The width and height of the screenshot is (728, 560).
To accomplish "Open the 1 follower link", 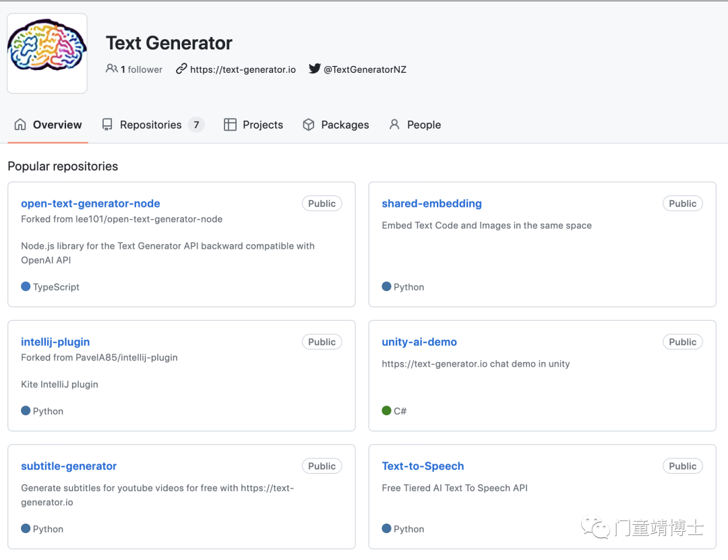I will [134, 69].
